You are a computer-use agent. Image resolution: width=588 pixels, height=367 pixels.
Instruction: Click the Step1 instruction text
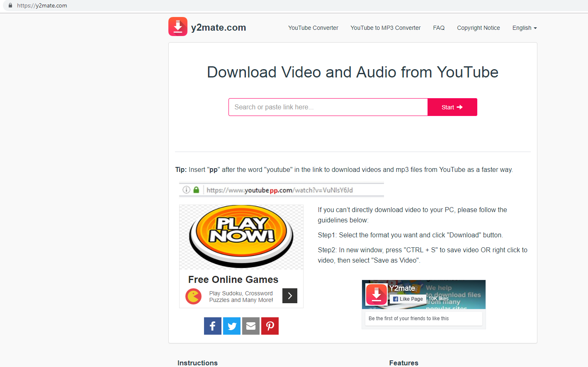pos(410,235)
